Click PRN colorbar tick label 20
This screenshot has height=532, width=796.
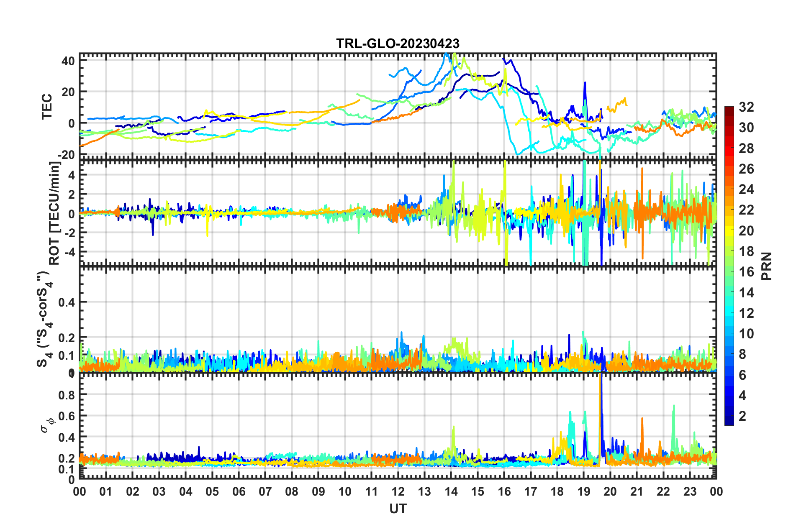click(x=746, y=231)
